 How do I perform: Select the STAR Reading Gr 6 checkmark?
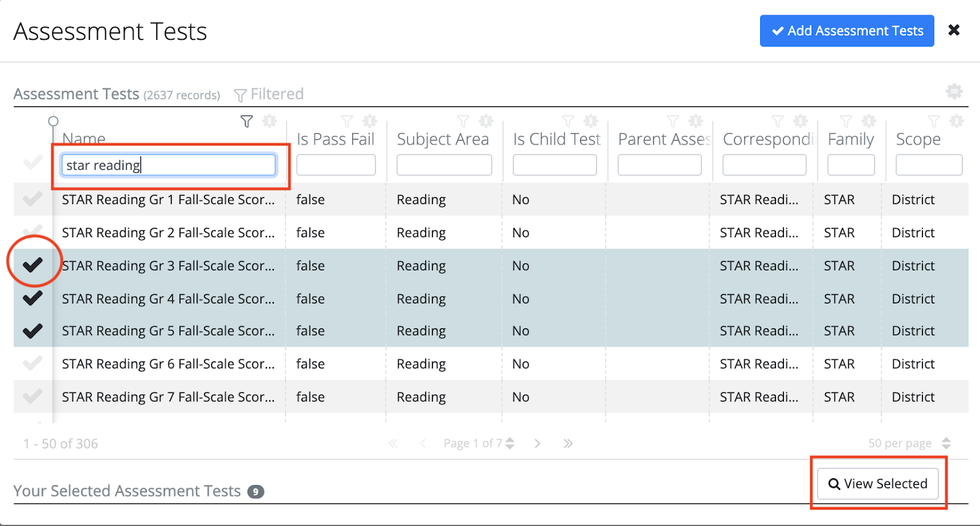pos(33,364)
